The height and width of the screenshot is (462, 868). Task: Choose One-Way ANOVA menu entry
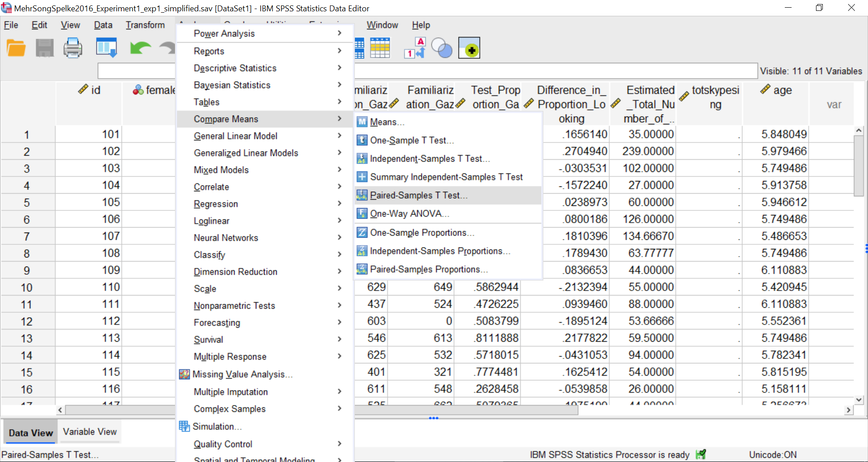click(448, 214)
